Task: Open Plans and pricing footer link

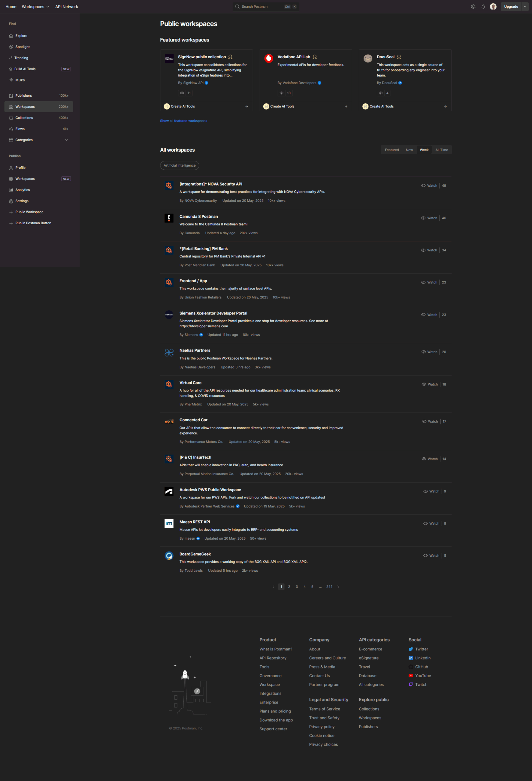Action: coord(275,711)
